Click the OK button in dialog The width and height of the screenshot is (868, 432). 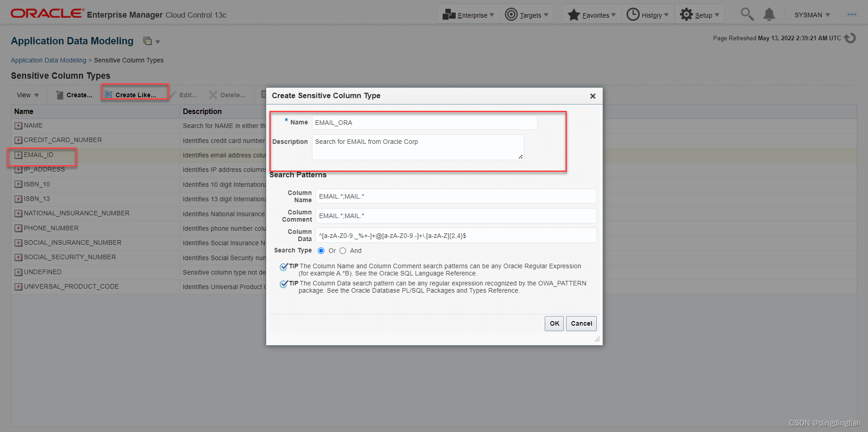pos(554,323)
